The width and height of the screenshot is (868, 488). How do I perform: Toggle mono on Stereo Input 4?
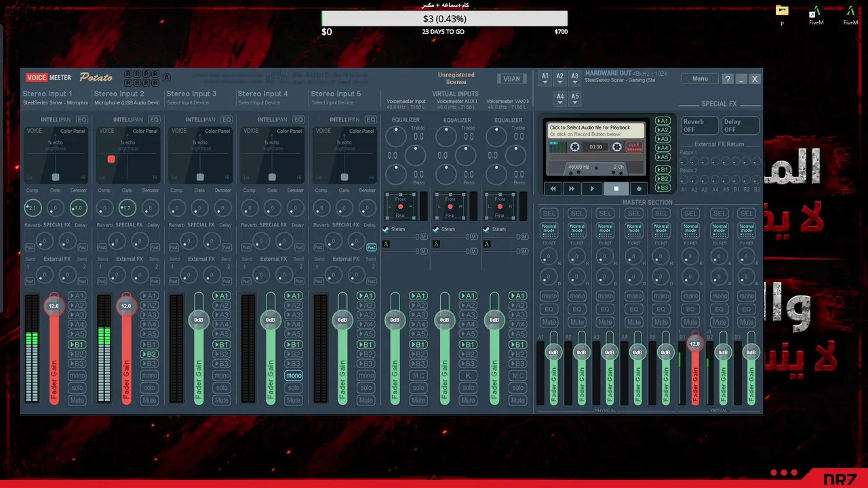coord(294,375)
